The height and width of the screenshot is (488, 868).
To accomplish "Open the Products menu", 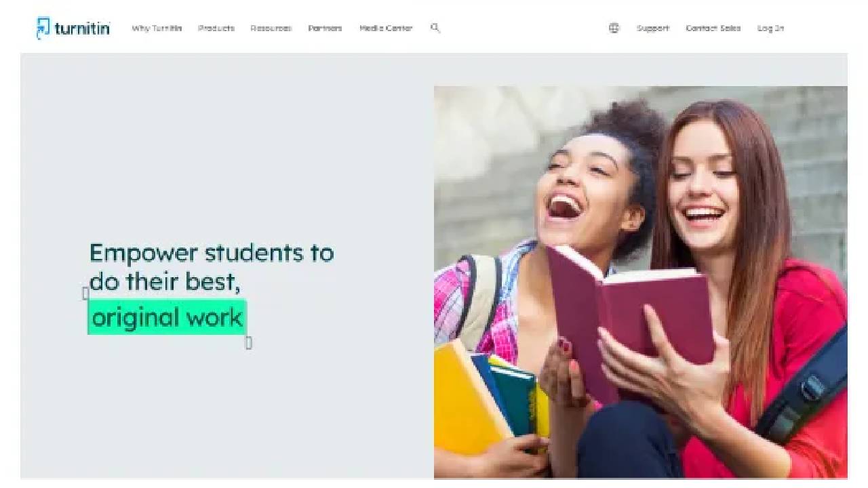I will pos(216,28).
